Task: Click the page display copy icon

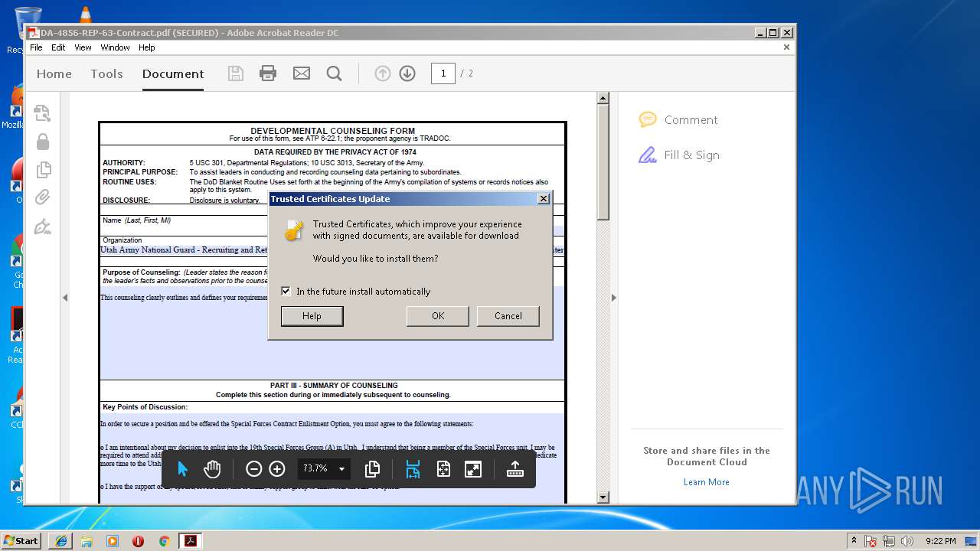Action: (373, 469)
